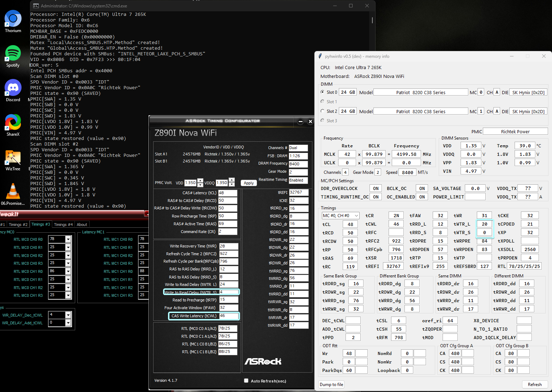Click the Dump to file button
Screen dimensions: 552x392
331,385
